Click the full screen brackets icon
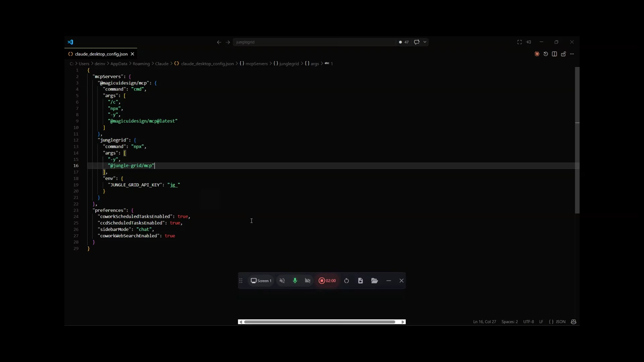 [x=520, y=42]
